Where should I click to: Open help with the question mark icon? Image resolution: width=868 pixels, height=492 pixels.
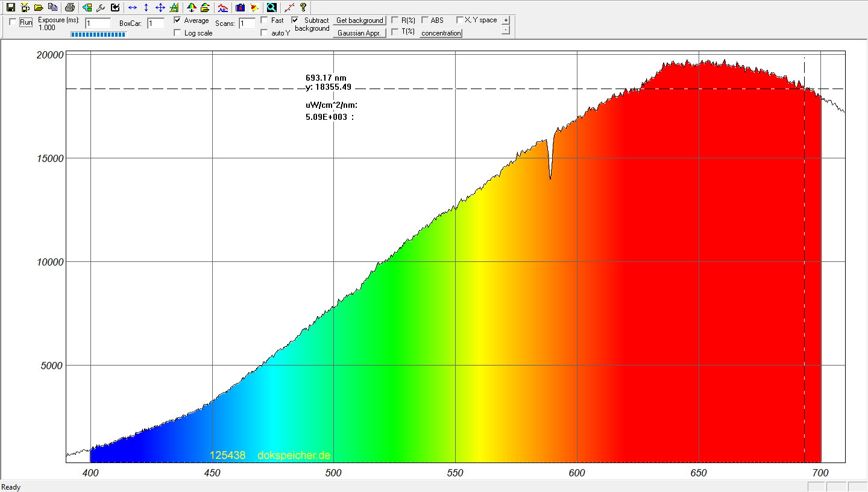(x=303, y=8)
